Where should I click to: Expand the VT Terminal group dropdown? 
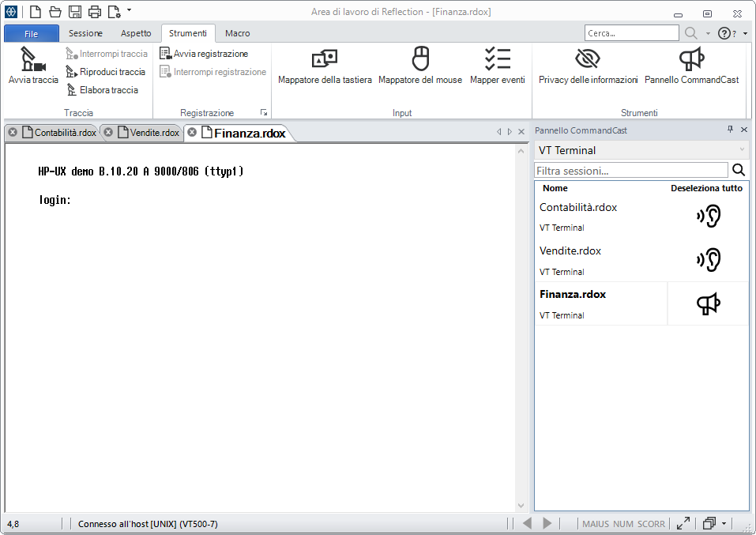tap(741, 150)
